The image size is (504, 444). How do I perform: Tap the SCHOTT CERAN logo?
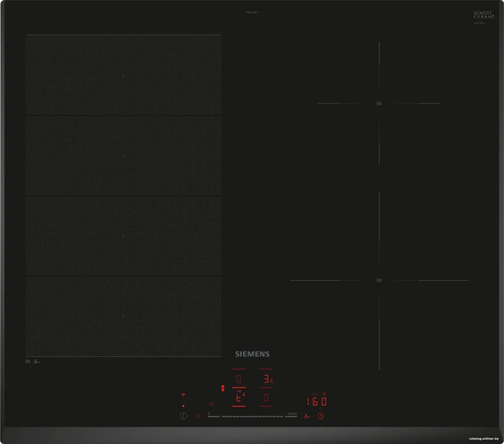pos(483,15)
